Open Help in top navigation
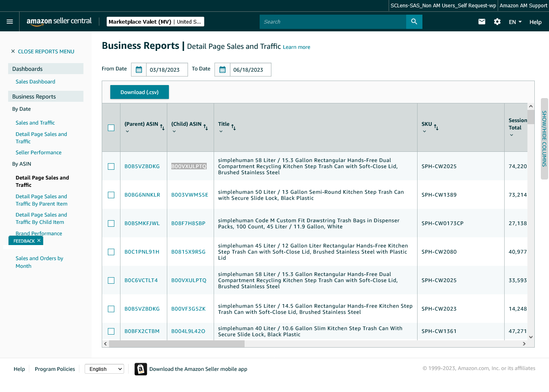The height and width of the screenshot is (392, 549). (x=536, y=22)
